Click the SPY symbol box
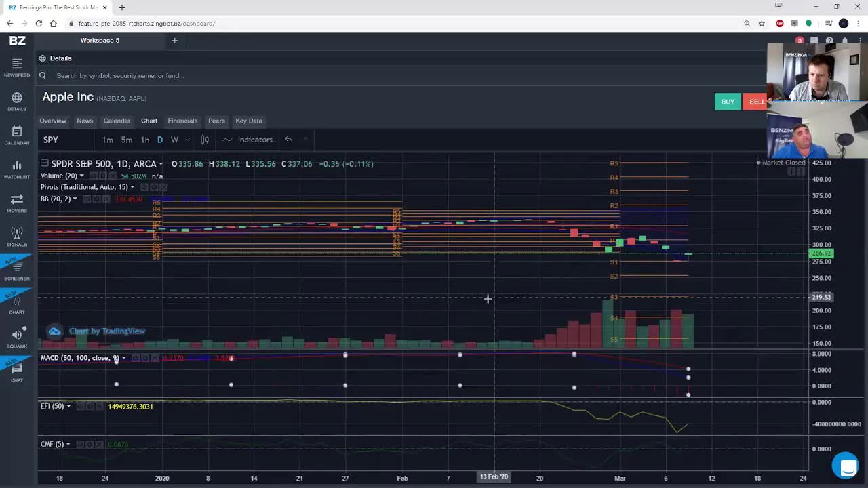Image resolution: width=868 pixels, height=488 pixels. [66, 140]
